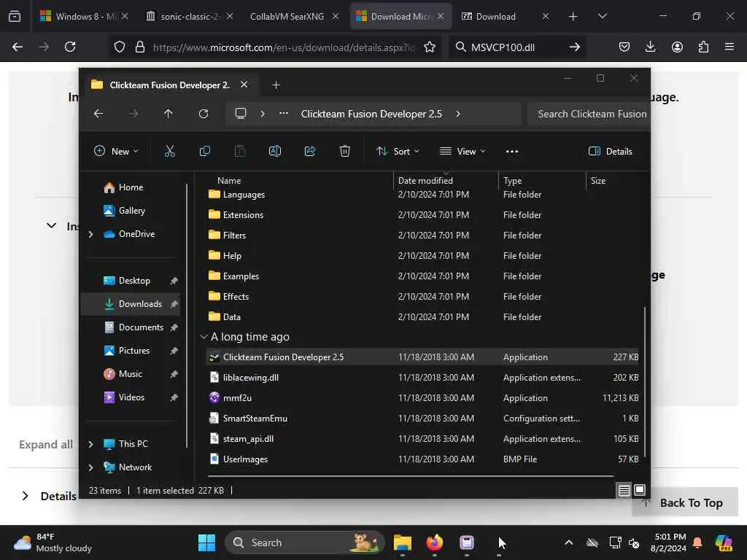Open the Firefox View icon
Image resolution: width=747 pixels, height=560 pixels.
[x=15, y=16]
